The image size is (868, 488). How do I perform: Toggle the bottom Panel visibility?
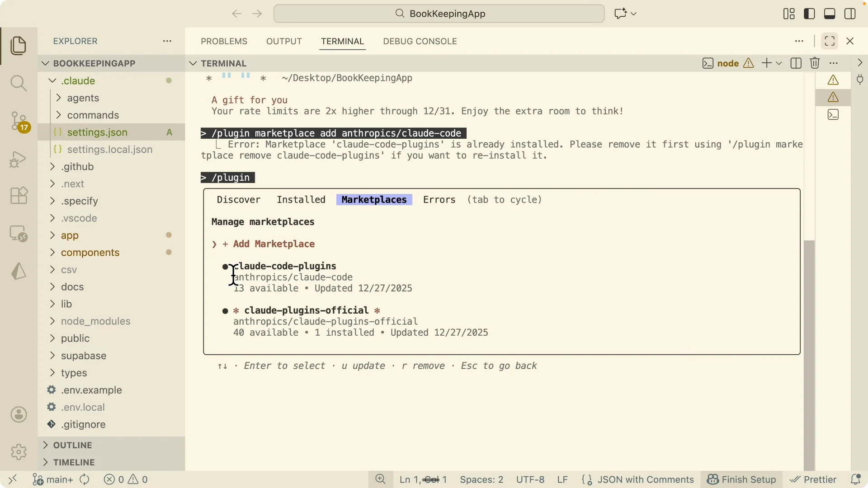tap(830, 14)
